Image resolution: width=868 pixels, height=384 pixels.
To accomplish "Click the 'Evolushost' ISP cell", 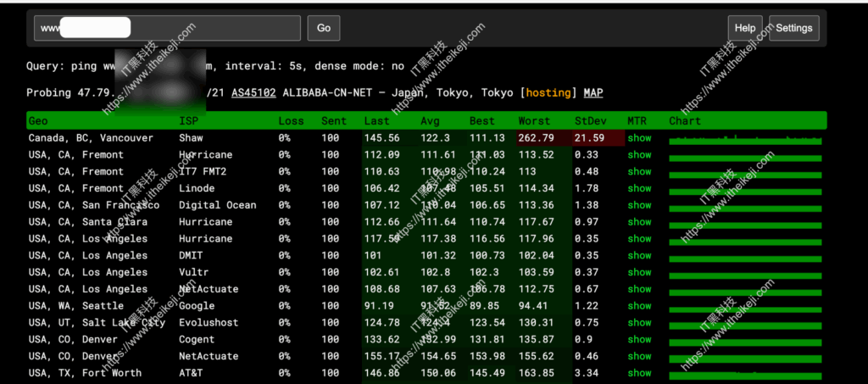I will pos(209,323).
